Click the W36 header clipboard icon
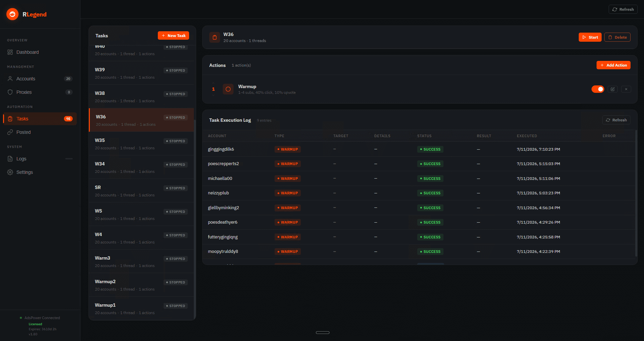644x341 pixels. point(215,37)
